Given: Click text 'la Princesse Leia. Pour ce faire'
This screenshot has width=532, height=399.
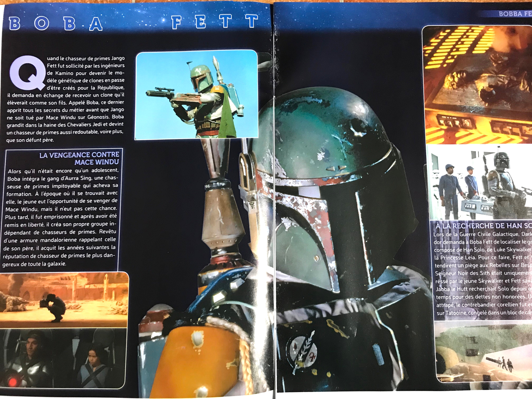Looking at the screenshot, I should 472,258.
